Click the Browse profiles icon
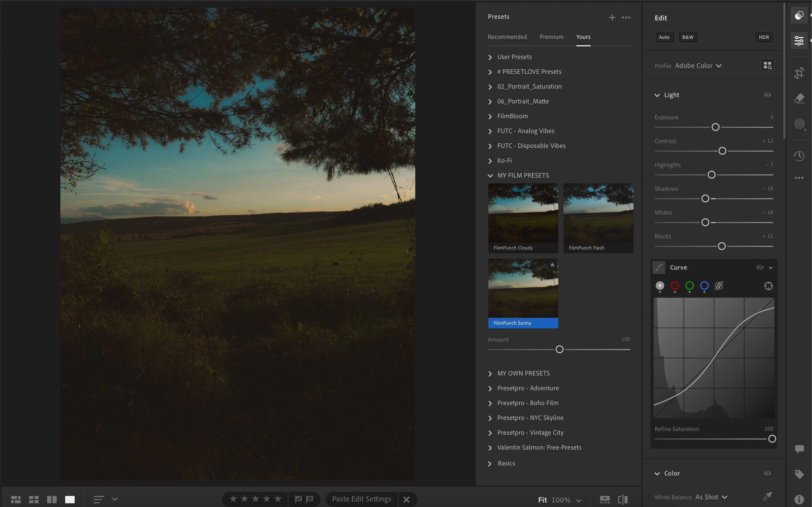Screen dimensions: 812x507 767,65
